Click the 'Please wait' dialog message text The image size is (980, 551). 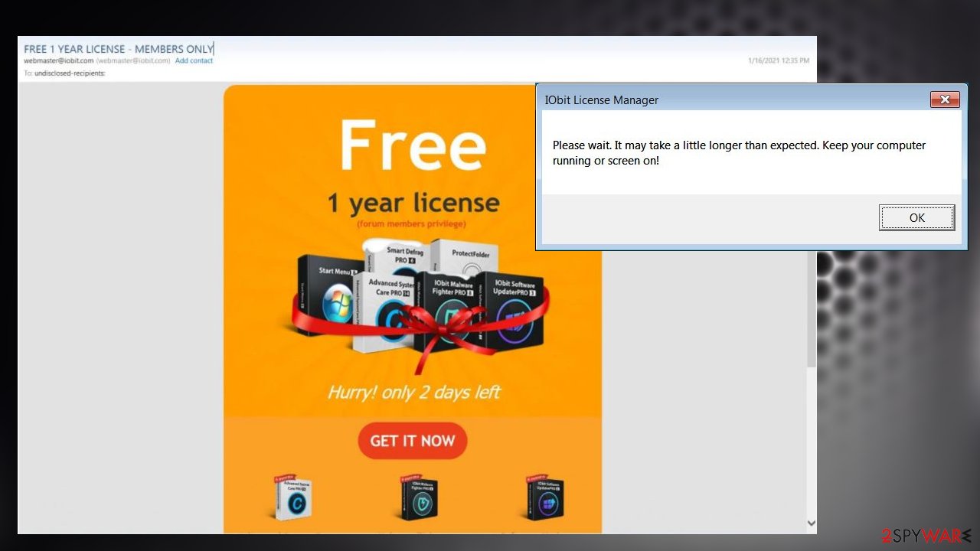coord(739,153)
